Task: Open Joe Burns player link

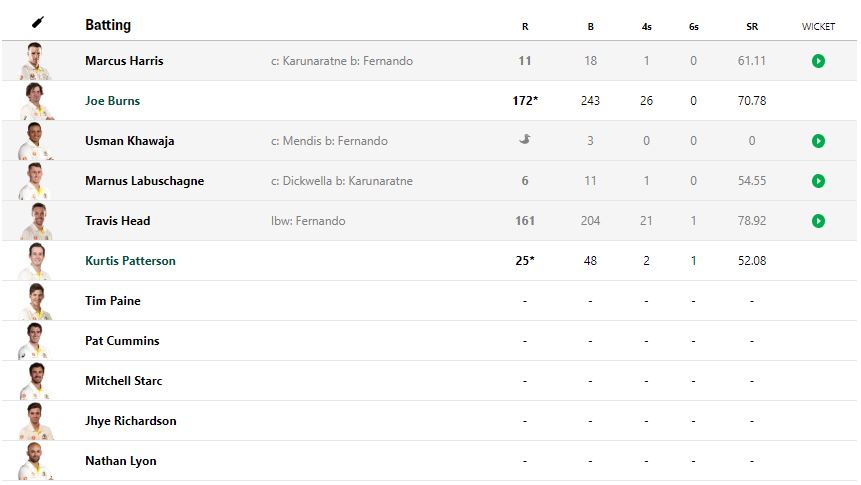Action: 112,101
